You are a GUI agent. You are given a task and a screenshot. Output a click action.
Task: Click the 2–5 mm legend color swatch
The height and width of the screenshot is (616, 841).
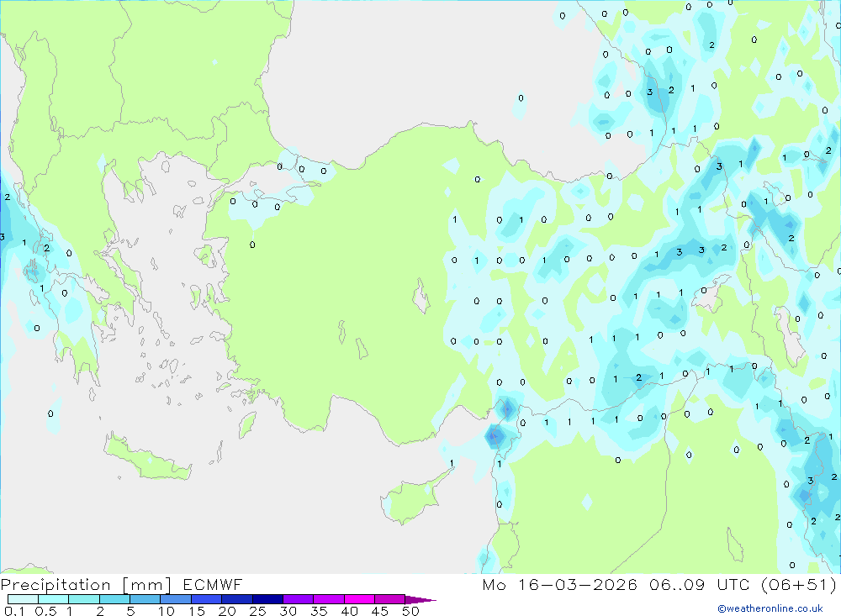click(x=114, y=599)
